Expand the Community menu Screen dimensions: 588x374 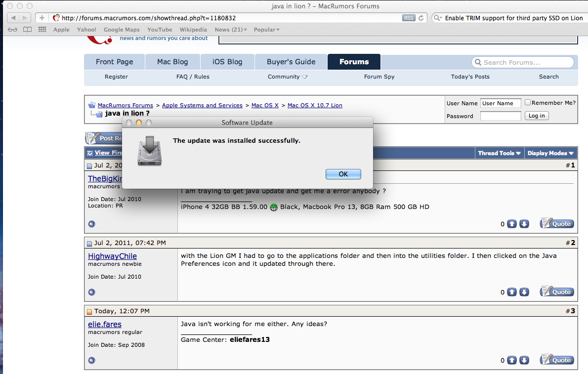click(x=287, y=77)
